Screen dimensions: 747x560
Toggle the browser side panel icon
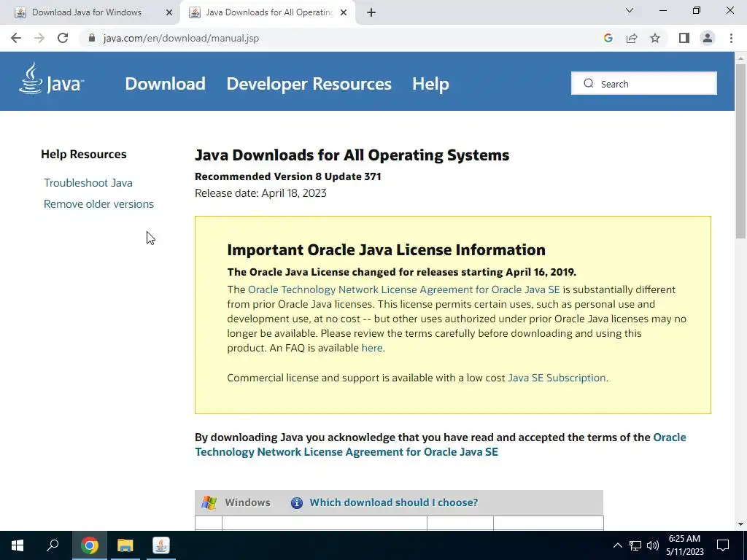684,38
